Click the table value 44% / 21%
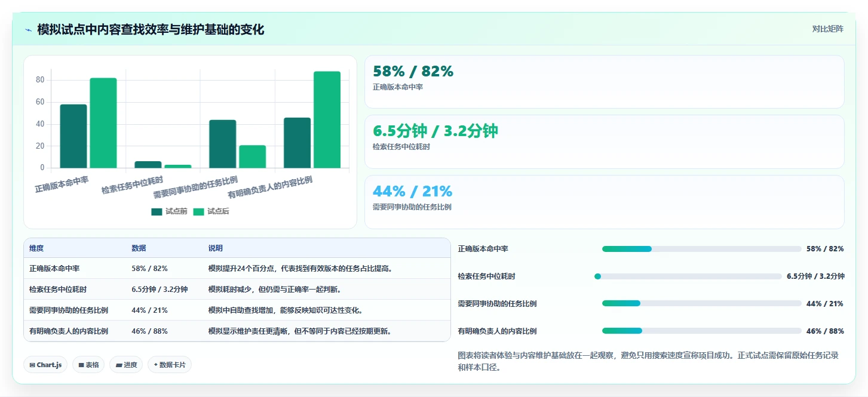Screen dimensions: 868x397 pos(149,310)
